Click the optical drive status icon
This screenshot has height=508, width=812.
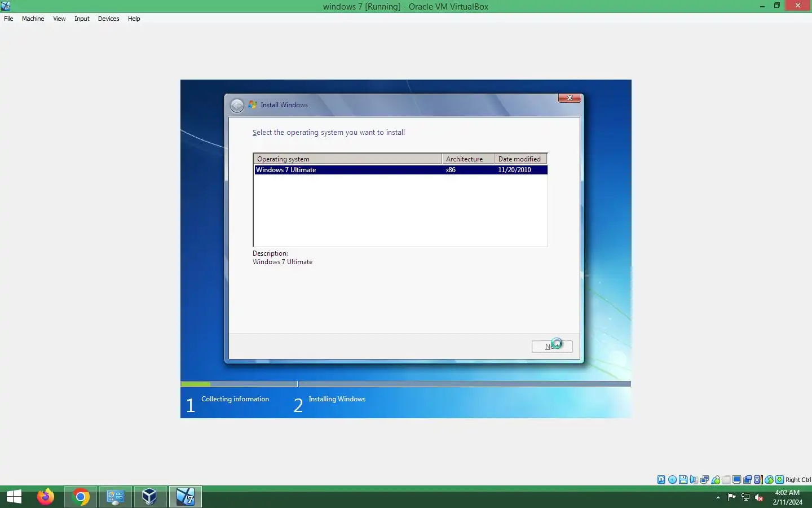[x=673, y=480]
